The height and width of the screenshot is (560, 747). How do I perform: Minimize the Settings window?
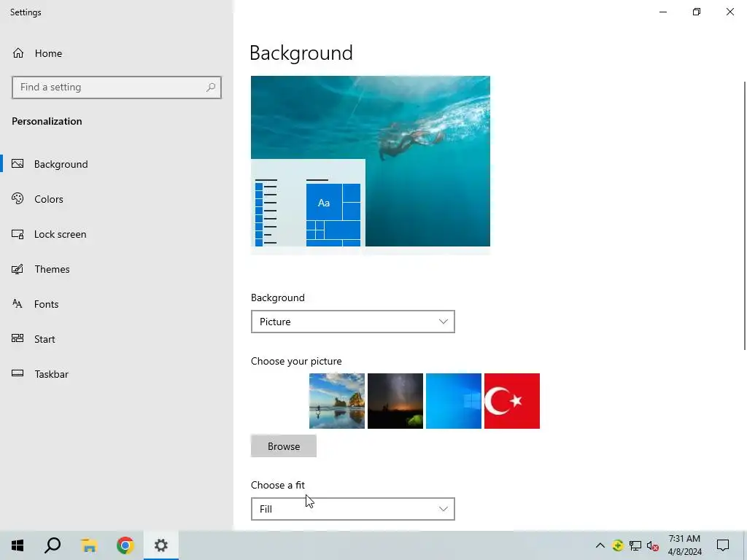(x=663, y=12)
